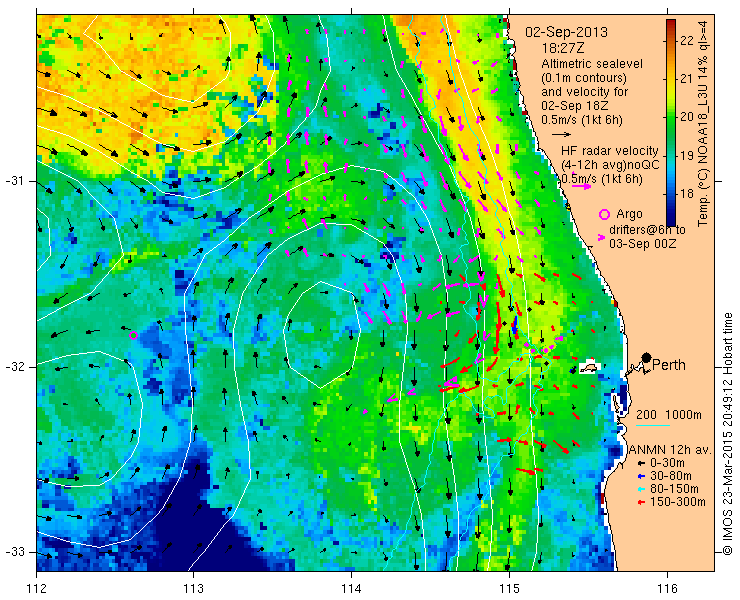Click the longitude 112 axis label

click(37, 589)
